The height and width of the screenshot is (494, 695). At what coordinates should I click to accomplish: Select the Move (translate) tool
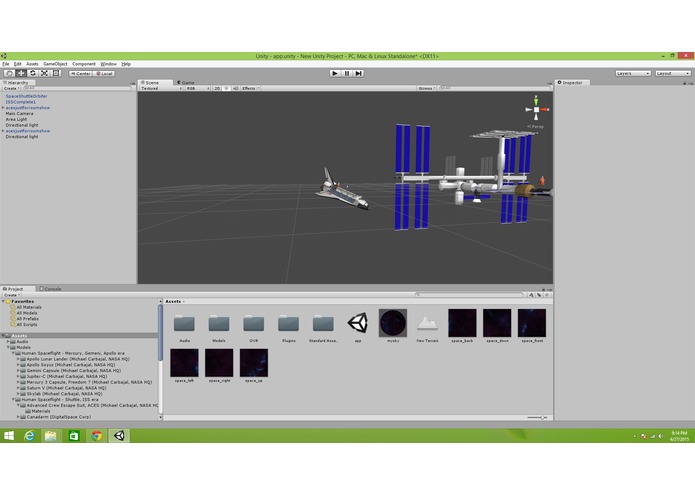pos(21,73)
